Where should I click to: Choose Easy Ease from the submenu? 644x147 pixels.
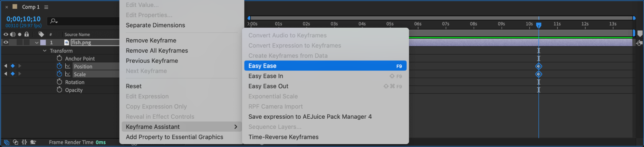coord(325,66)
